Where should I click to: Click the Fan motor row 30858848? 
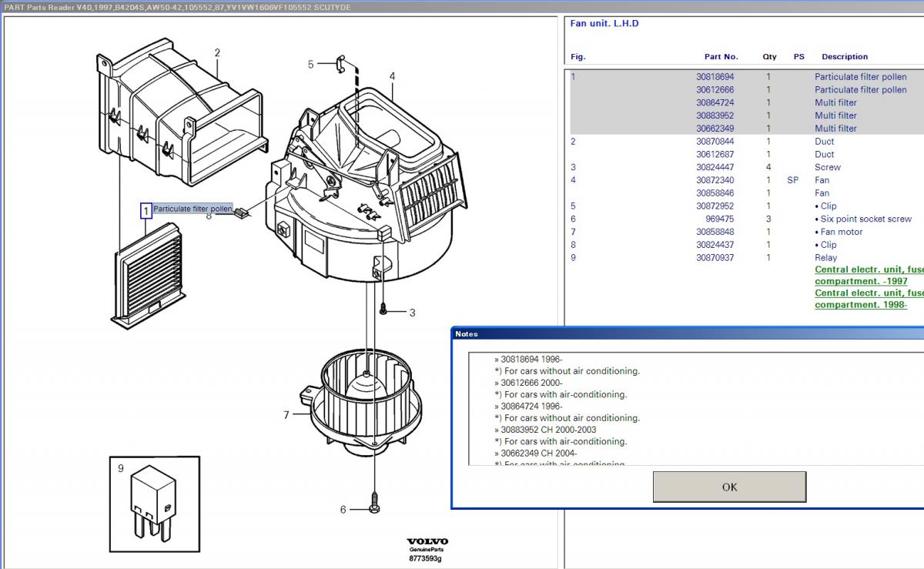pyautogui.click(x=715, y=232)
